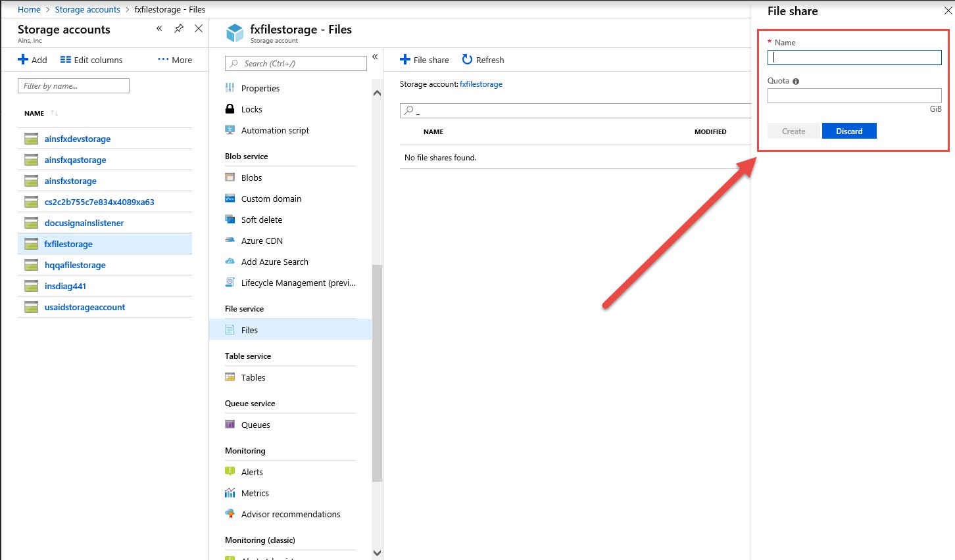Sort file shares by NAME header
This screenshot has width=955, height=560.
(433, 131)
